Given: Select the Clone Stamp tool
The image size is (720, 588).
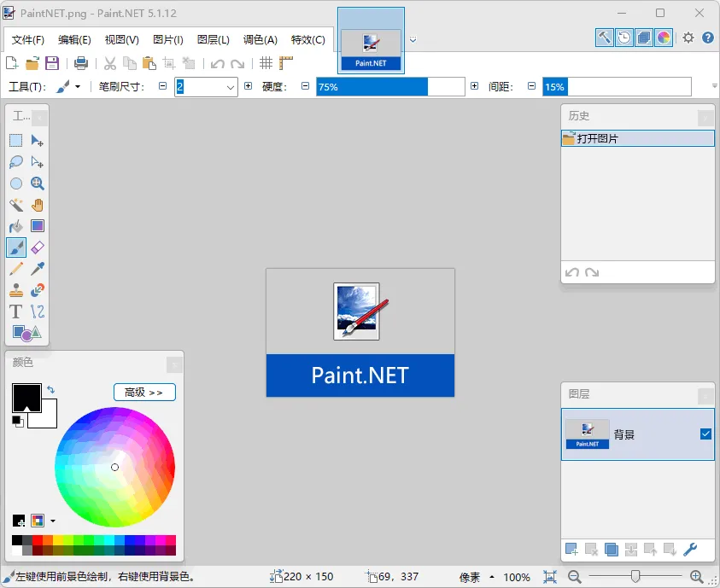Looking at the screenshot, I should (x=16, y=290).
